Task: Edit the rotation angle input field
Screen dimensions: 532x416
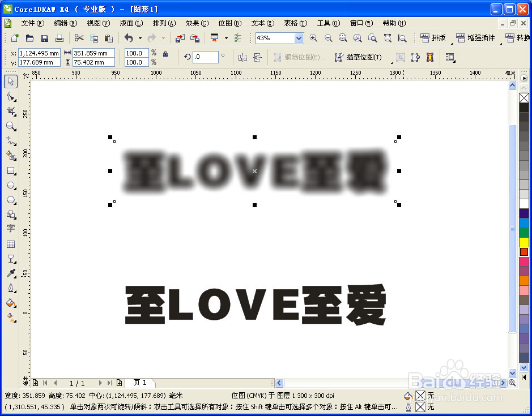Action: (206, 57)
